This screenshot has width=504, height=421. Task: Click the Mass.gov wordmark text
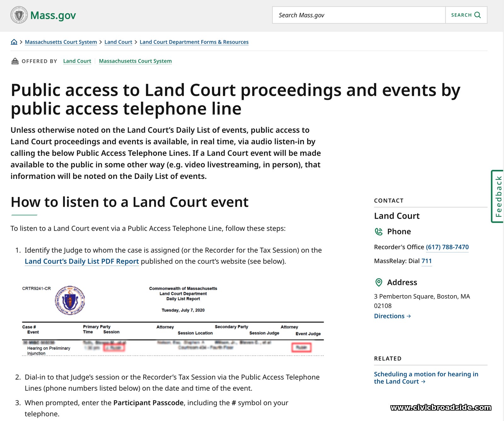click(x=53, y=15)
